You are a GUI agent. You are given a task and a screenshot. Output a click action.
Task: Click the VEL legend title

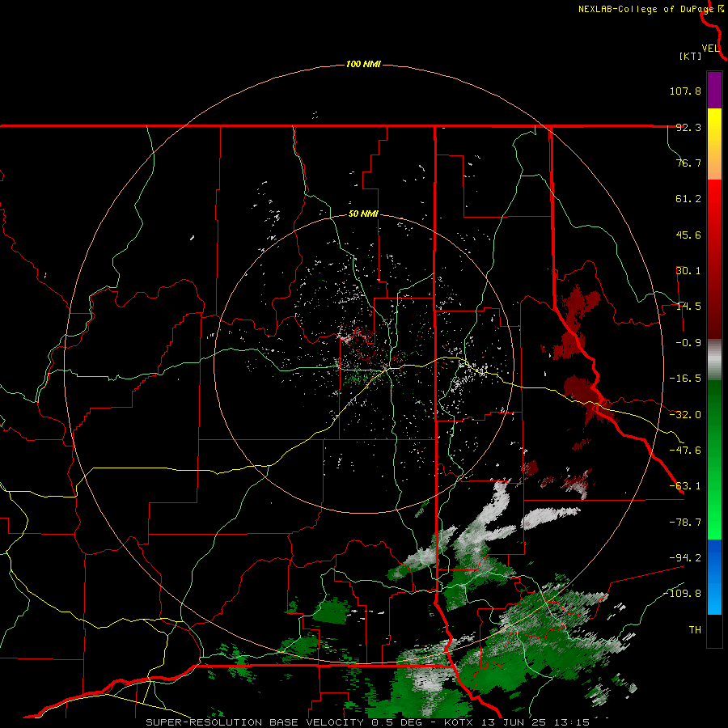(711, 49)
